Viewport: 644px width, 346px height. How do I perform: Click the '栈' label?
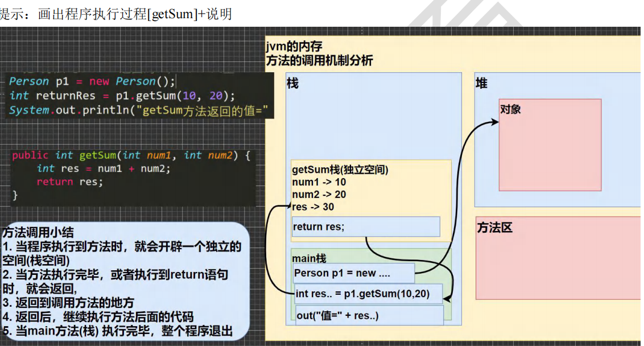point(292,84)
